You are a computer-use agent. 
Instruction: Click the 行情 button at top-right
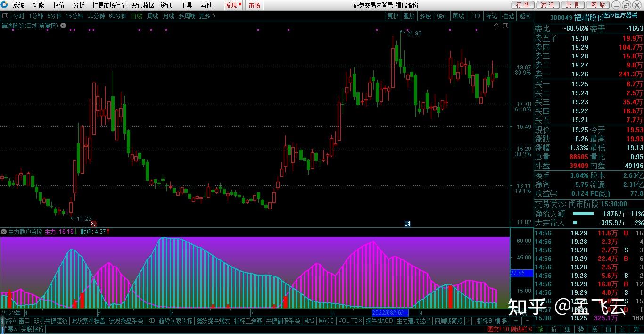point(522,5)
